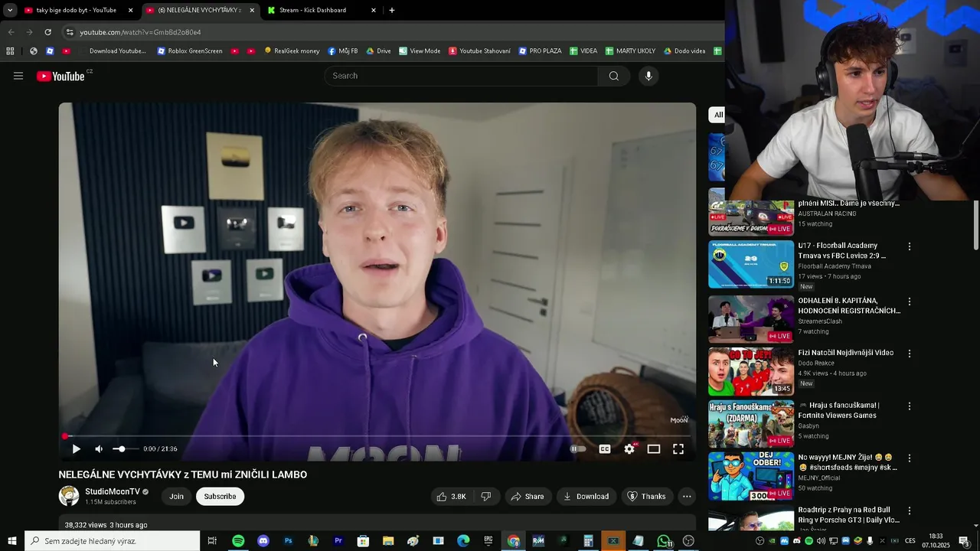Adjust the player volume slider
This screenshot has width=980, height=551.
pyautogui.click(x=125, y=449)
